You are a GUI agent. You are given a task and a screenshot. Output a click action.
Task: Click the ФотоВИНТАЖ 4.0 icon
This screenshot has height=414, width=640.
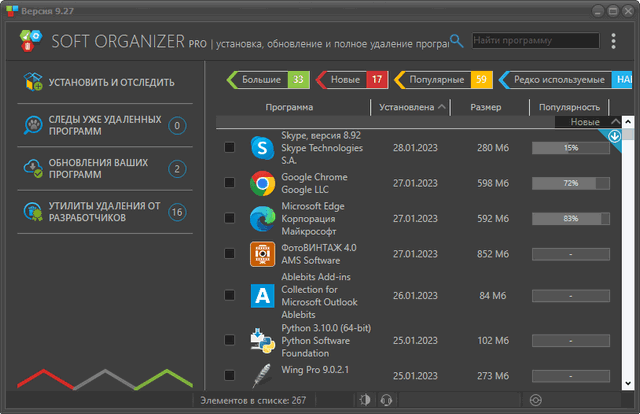(263, 254)
